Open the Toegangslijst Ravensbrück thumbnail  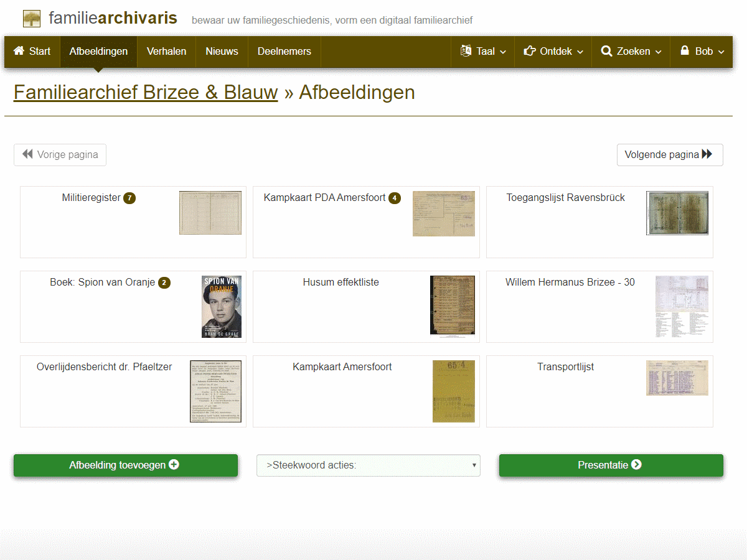coord(677,213)
